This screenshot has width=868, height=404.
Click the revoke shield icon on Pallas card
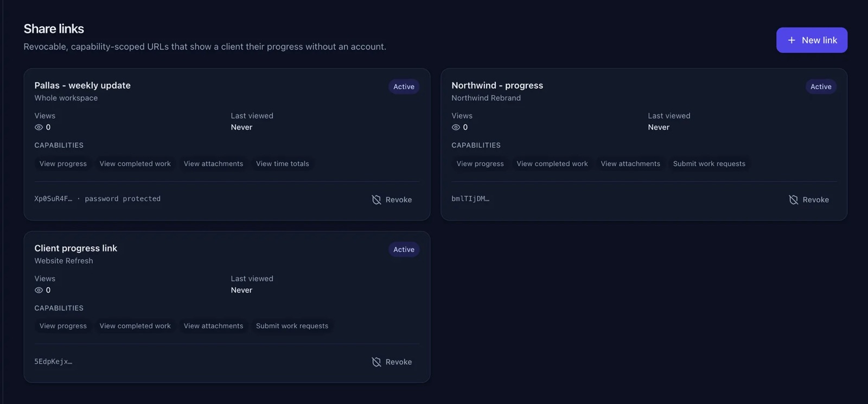[x=376, y=200]
